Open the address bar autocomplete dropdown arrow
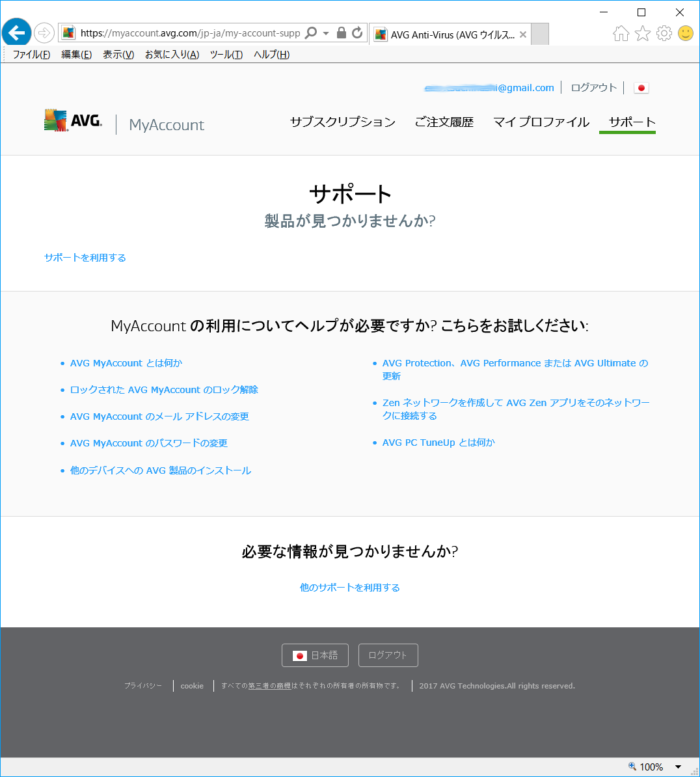700x777 pixels. pyautogui.click(x=326, y=33)
